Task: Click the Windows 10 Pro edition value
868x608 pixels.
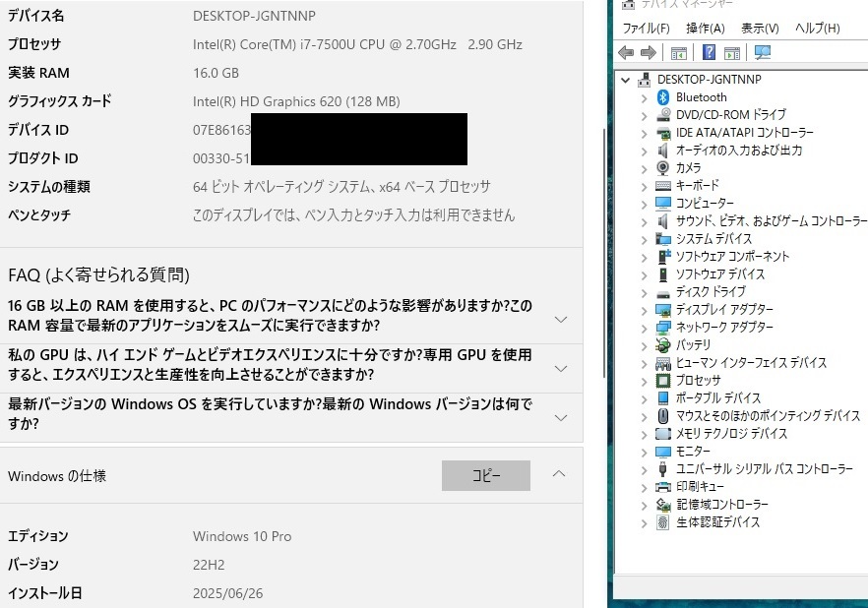Action: pyautogui.click(x=242, y=536)
